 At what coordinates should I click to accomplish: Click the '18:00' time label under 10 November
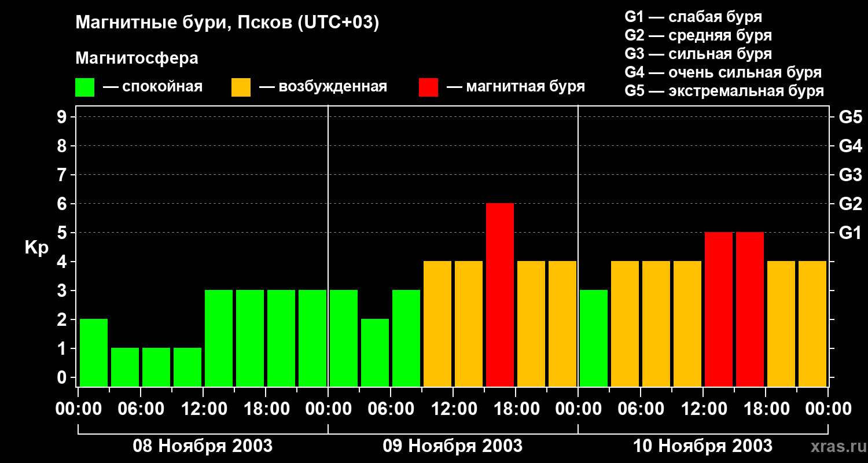766,409
